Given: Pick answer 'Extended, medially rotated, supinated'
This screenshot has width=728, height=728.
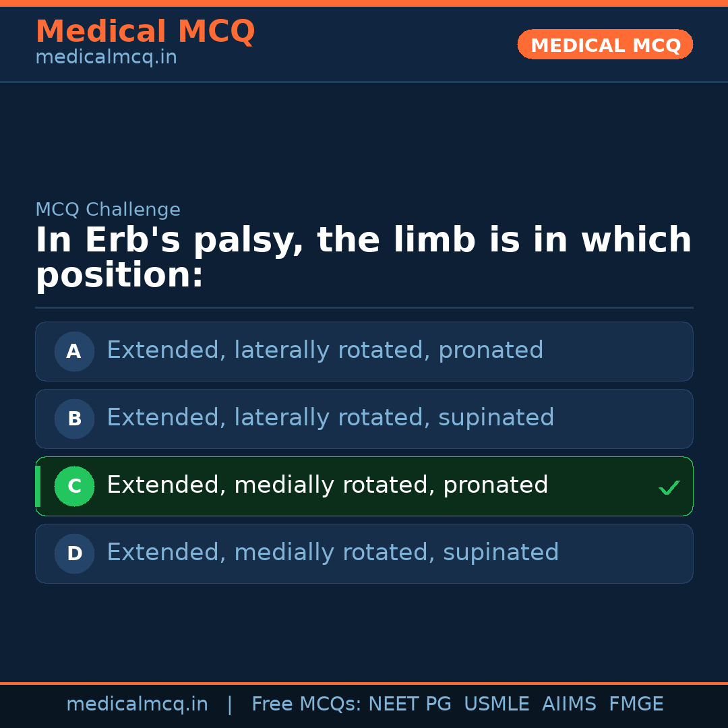Looking at the screenshot, I should pos(333,553).
